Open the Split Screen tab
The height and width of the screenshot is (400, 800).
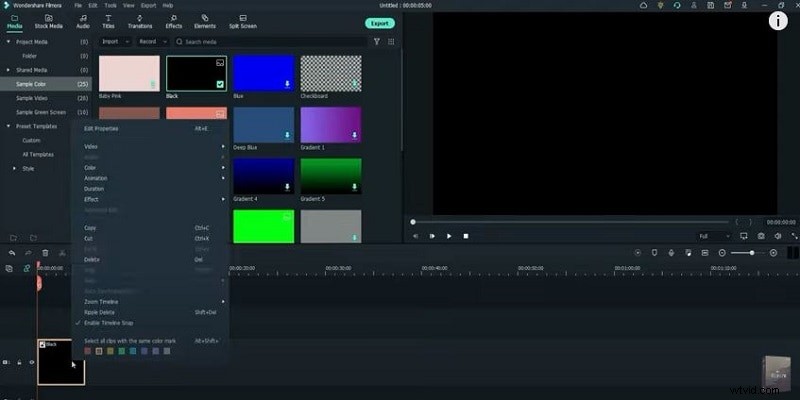[242, 21]
